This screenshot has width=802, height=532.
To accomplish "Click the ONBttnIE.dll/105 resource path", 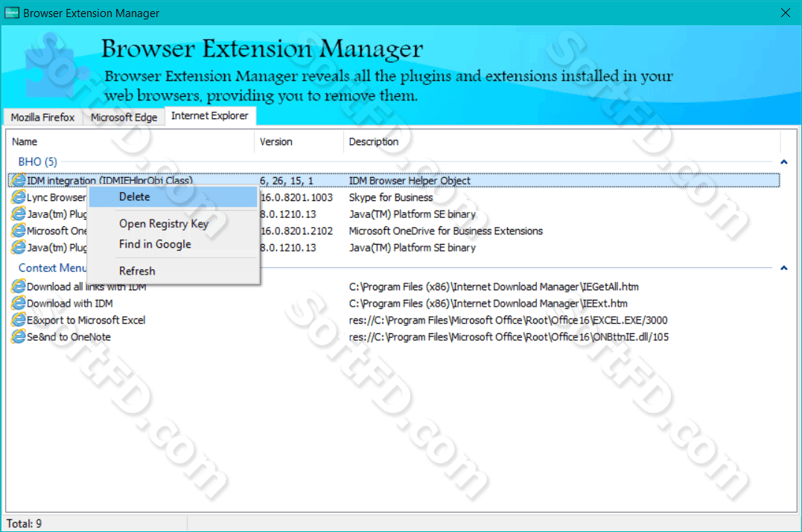I will click(x=509, y=337).
